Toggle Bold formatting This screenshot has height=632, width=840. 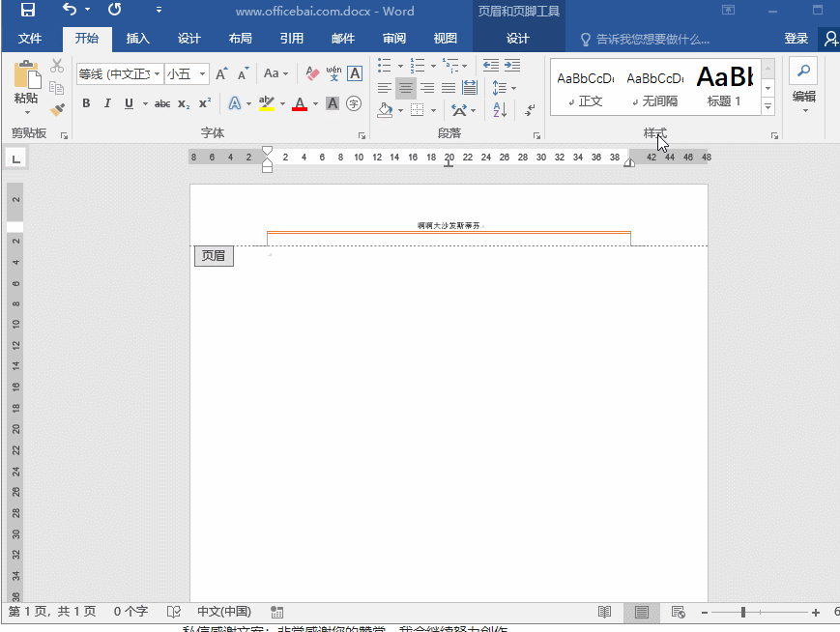(86, 103)
